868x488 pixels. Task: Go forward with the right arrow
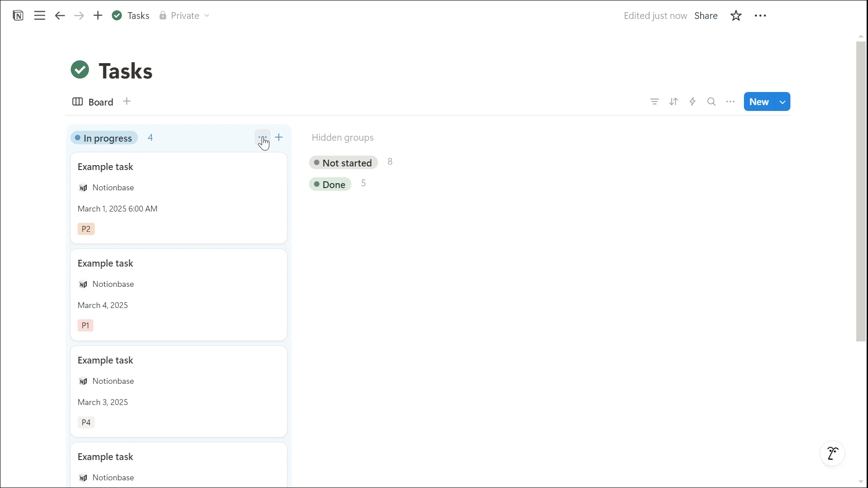[x=79, y=16]
